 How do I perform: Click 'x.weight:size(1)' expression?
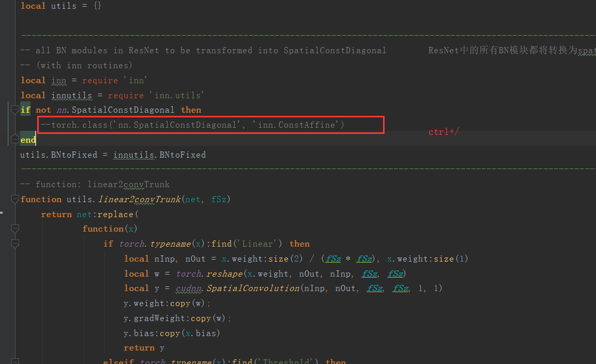pos(427,259)
